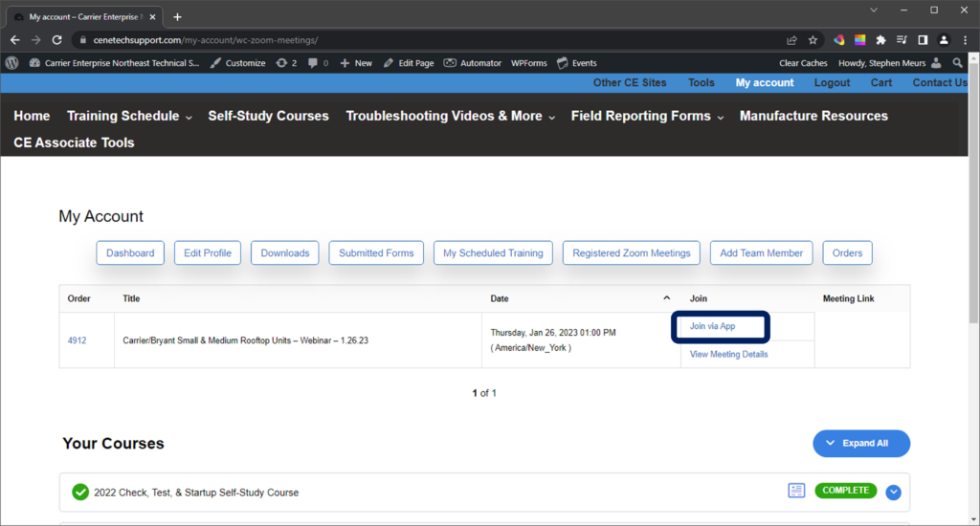Click the site lock icon in address bar

coord(82,40)
